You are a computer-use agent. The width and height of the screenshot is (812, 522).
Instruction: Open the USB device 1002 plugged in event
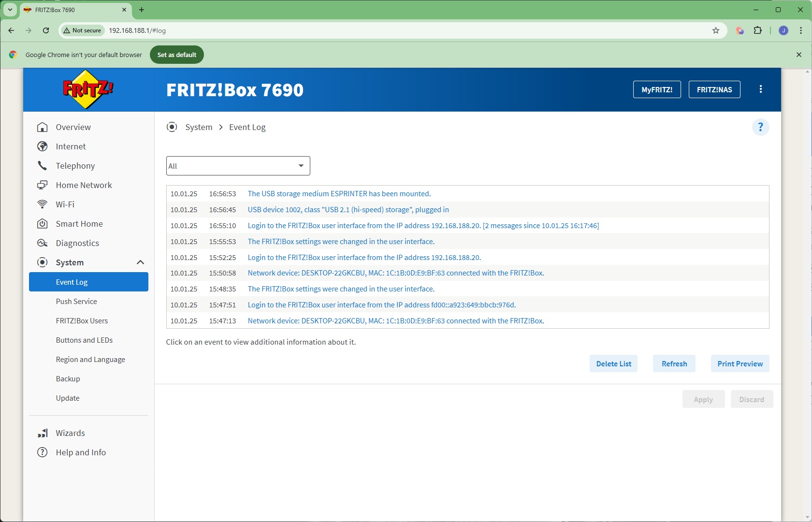tap(348, 210)
